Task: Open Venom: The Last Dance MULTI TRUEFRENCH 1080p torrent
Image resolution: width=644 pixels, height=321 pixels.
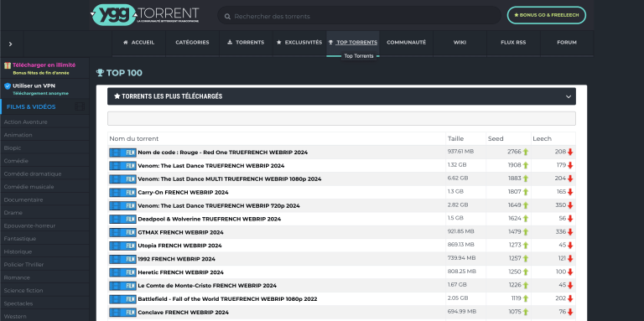Action: [230, 179]
